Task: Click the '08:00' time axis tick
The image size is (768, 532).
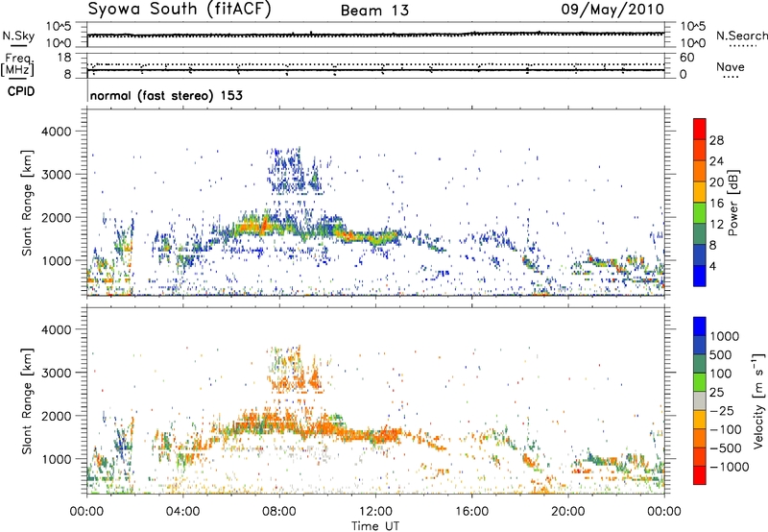Action: tap(278, 512)
